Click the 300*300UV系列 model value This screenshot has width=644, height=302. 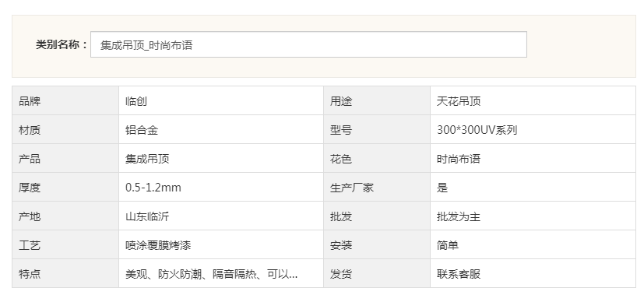click(x=477, y=130)
